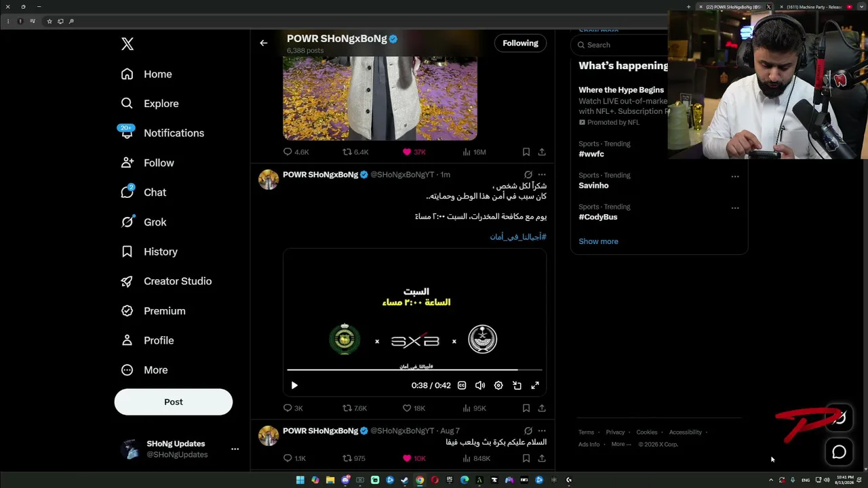The width and height of the screenshot is (868, 488).
Task: Open Grok actions on the Aug 7 post
Action: [x=528, y=431]
